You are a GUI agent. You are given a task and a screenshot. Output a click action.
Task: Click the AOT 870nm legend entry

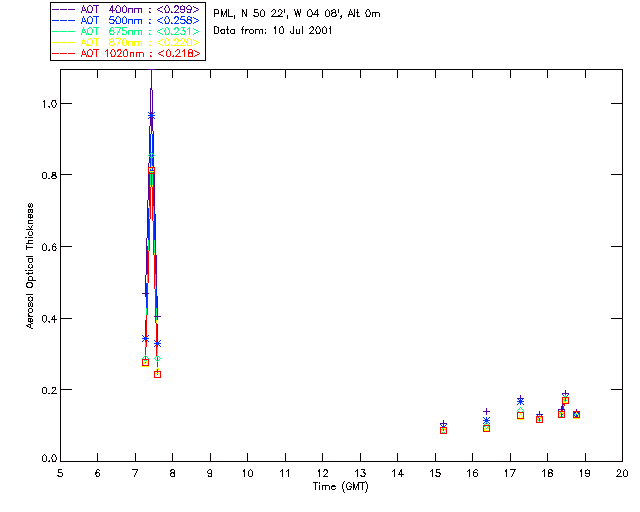tap(126, 42)
